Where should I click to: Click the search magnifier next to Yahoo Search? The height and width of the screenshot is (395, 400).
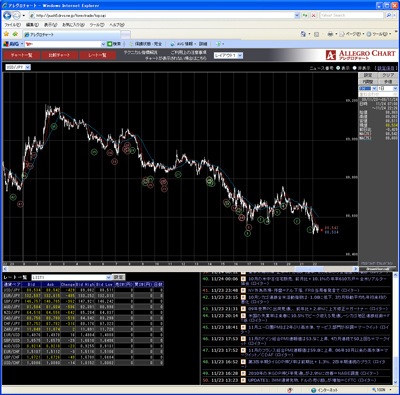[x=389, y=15]
